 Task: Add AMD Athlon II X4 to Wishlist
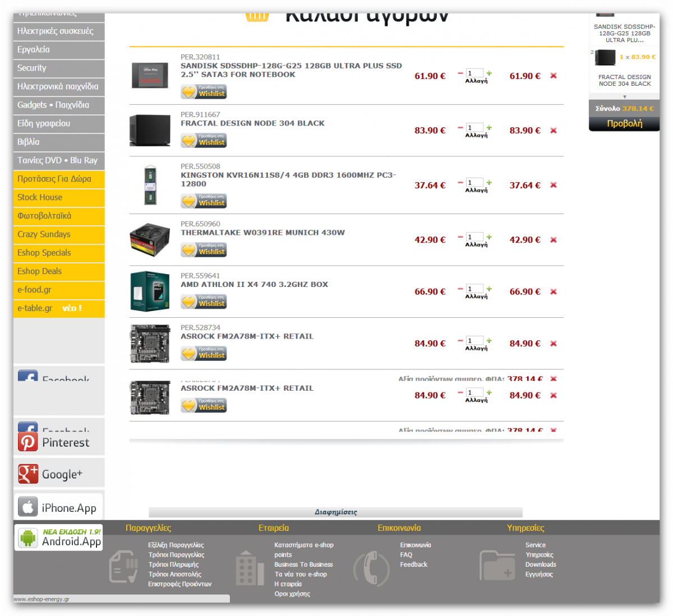point(204,302)
